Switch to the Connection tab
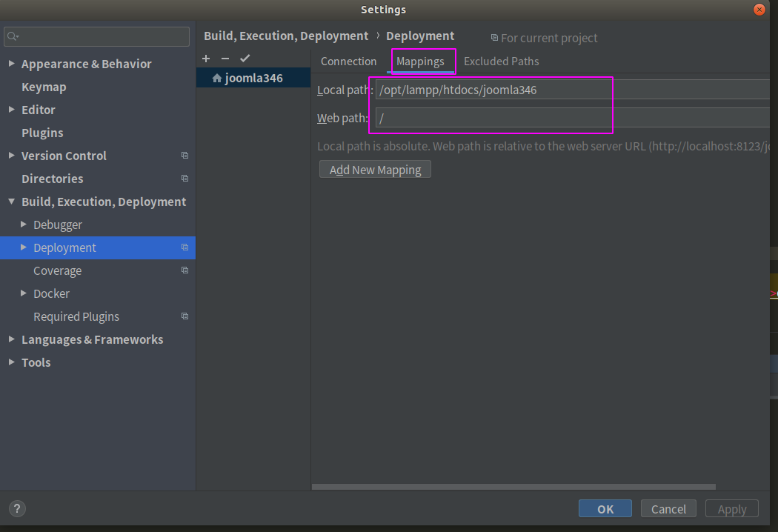Viewport: 778px width, 532px height. [348, 61]
